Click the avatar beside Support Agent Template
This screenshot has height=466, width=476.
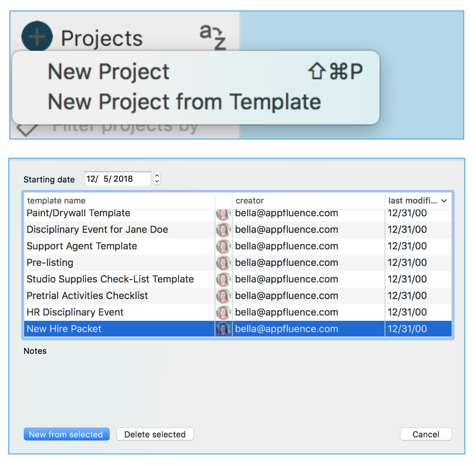pos(223,246)
